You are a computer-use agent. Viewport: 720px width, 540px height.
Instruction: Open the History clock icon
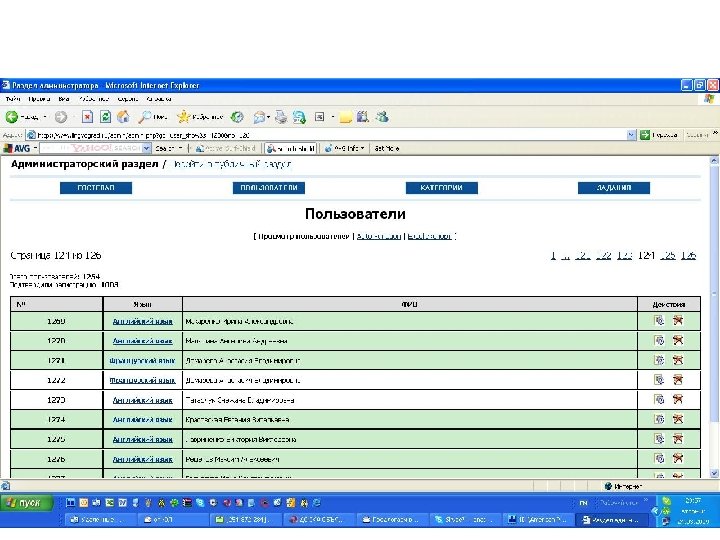point(237,117)
